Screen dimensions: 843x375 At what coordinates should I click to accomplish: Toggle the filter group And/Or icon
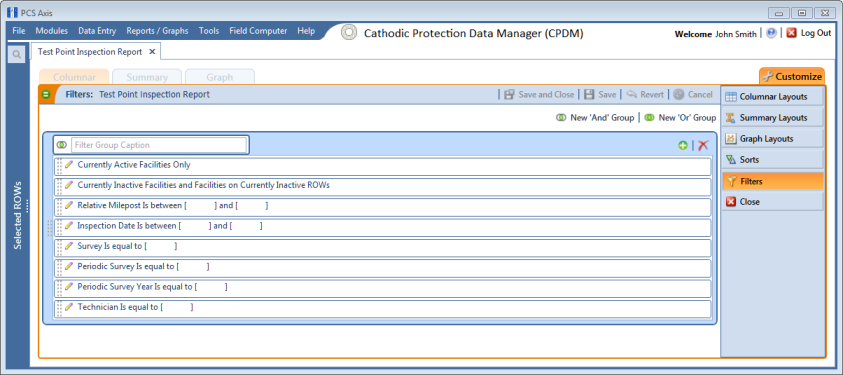pos(62,145)
